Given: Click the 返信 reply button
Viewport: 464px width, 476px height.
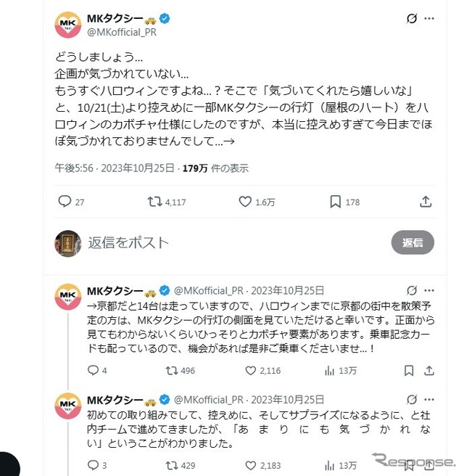Looking at the screenshot, I should [413, 242].
